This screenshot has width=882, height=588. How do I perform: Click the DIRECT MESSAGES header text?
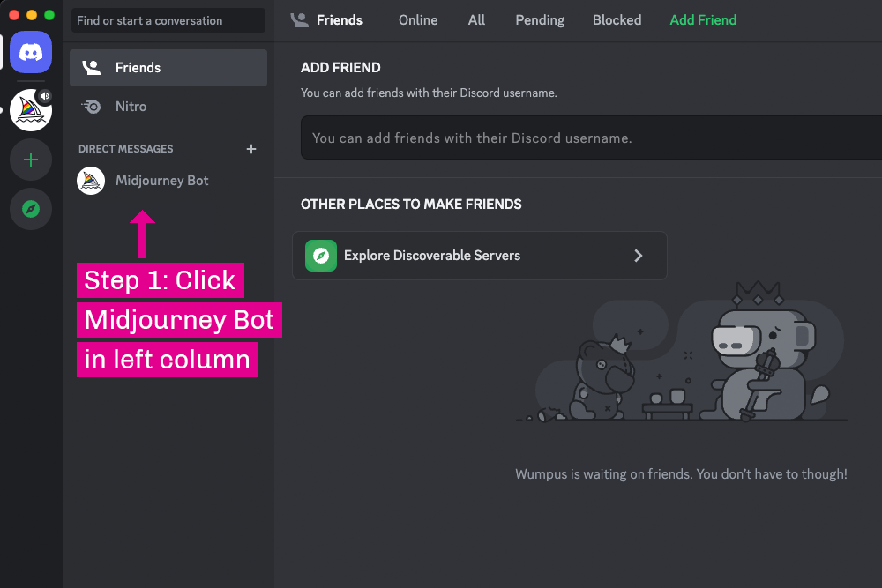125,149
